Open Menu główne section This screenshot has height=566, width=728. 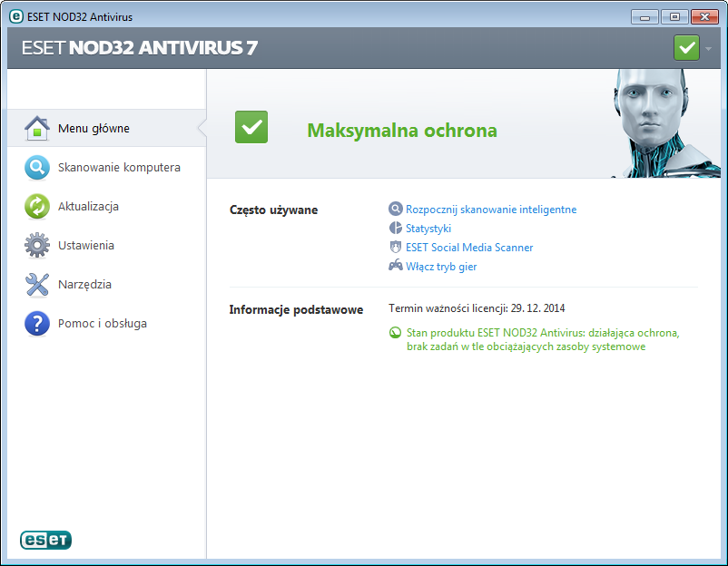click(107, 129)
